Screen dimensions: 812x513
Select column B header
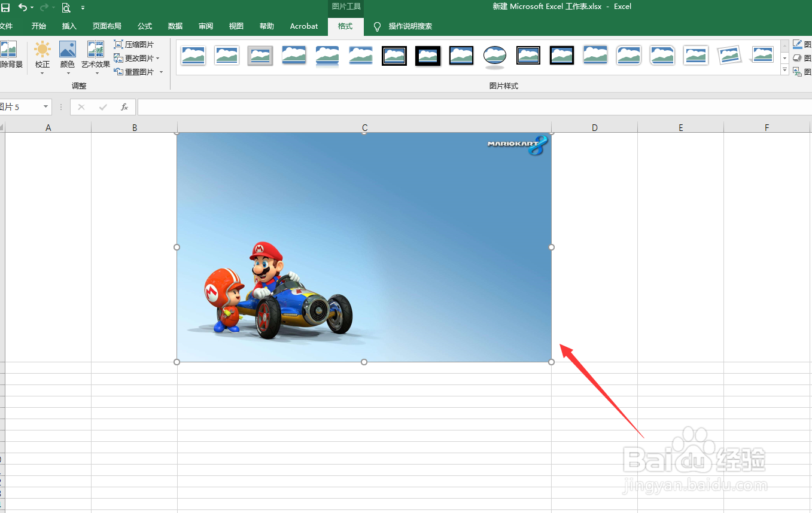point(135,127)
